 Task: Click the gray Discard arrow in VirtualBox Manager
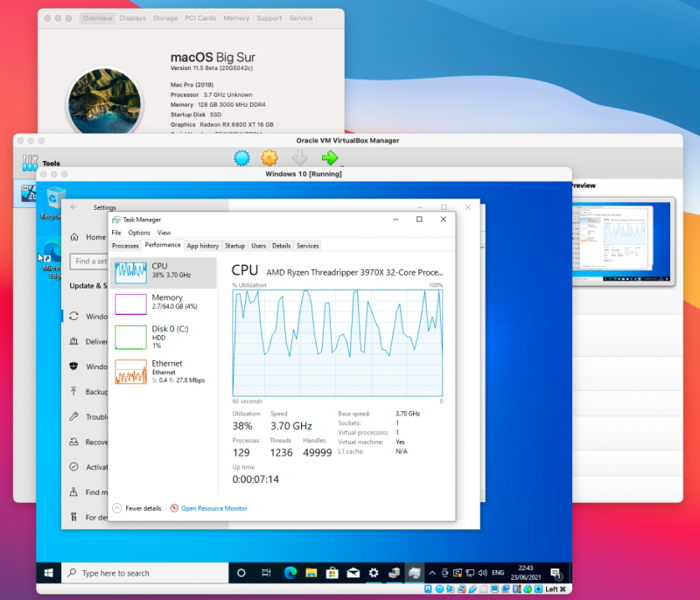click(299, 158)
